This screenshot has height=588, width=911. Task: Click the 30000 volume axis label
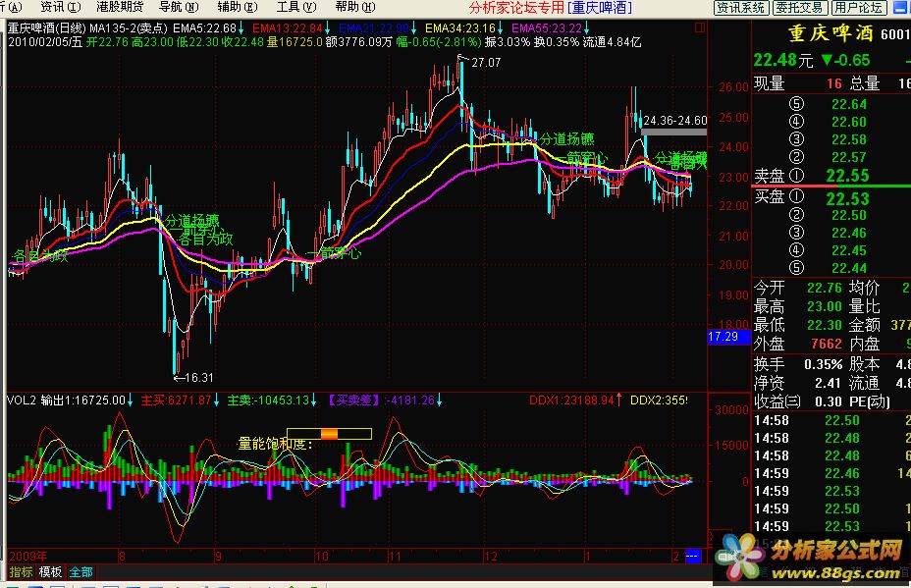(x=732, y=410)
